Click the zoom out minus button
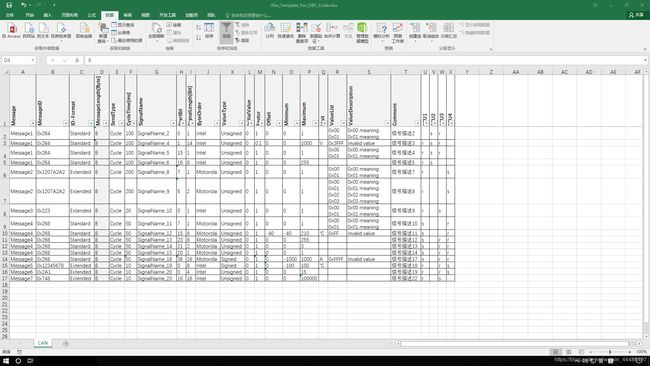Screen dimensions: 650x366 [590, 351]
